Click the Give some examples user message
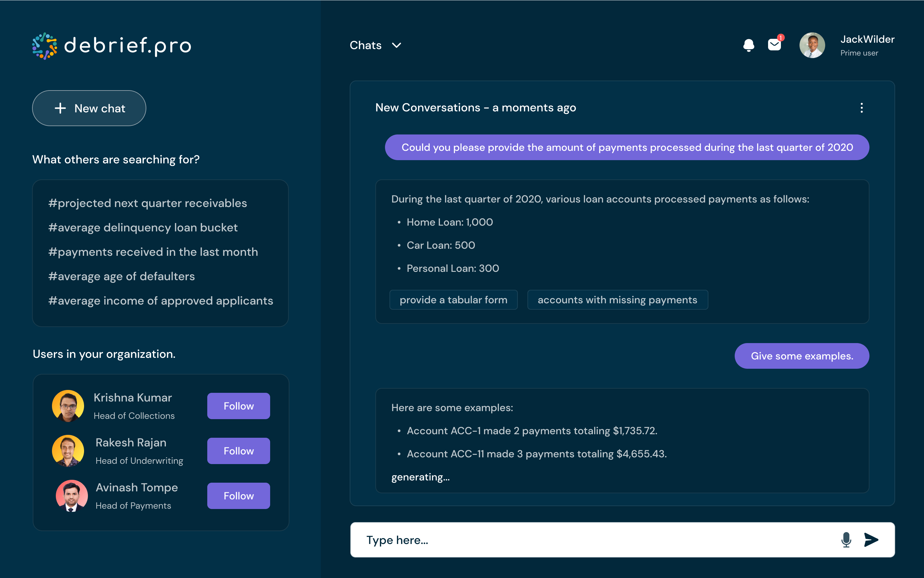924x578 pixels. pyautogui.click(x=801, y=356)
